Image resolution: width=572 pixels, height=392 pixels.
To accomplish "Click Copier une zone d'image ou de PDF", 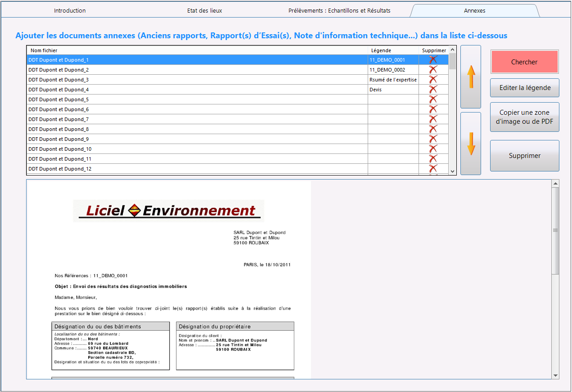I will 525,117.
